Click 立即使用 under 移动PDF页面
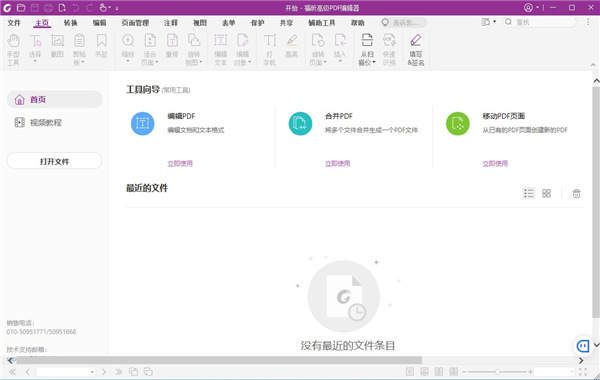600x380 pixels. 495,164
